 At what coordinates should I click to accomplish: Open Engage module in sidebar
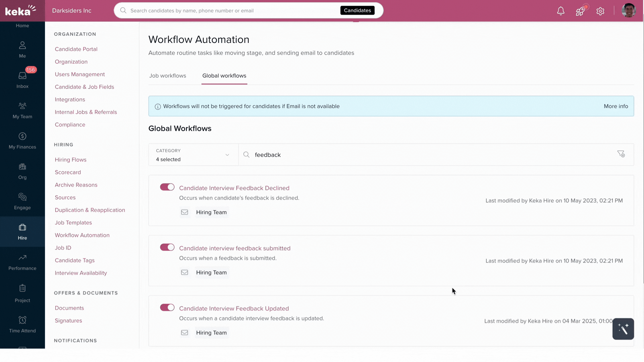(22, 201)
